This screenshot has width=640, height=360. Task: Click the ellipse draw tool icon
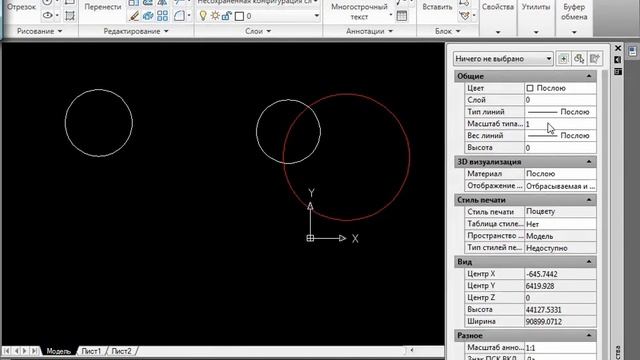[48, 16]
